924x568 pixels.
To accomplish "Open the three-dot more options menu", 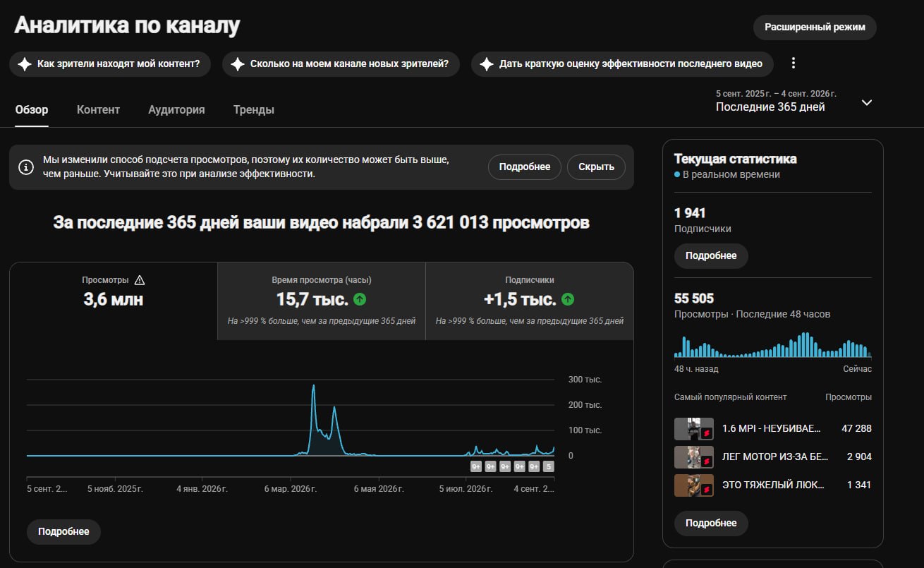I will click(794, 64).
